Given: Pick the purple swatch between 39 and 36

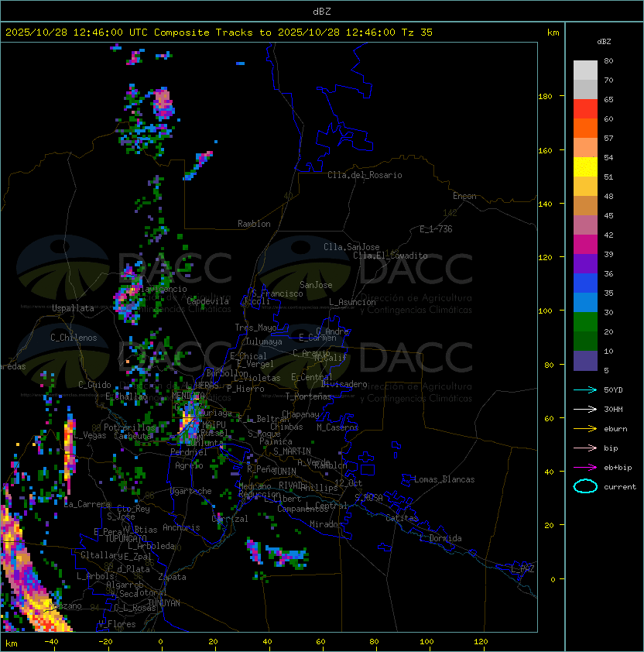Looking at the screenshot, I should tap(585, 264).
